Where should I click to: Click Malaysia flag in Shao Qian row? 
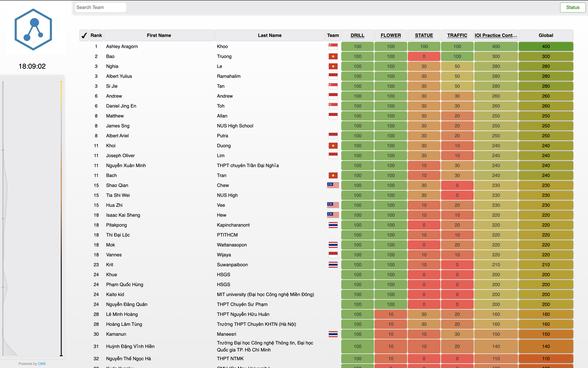333,185
